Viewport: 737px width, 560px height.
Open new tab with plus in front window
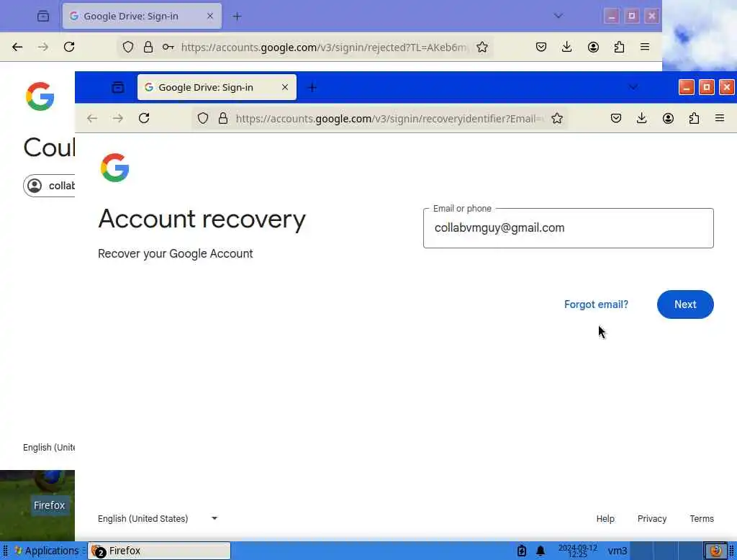[312, 87]
